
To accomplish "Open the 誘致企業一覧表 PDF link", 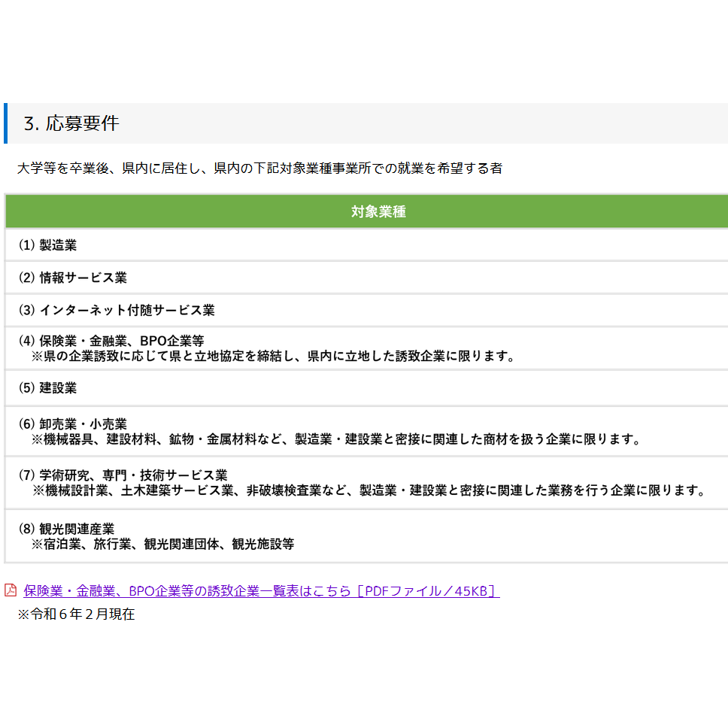I will click(188, 591).
